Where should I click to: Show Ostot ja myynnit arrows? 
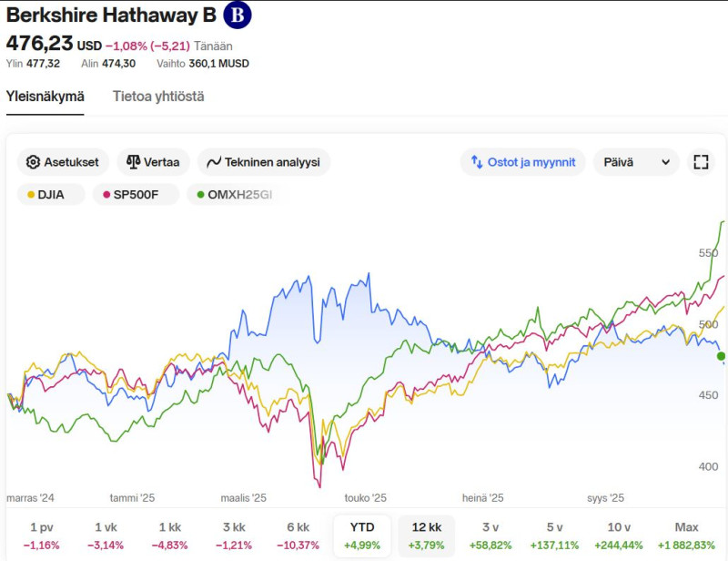coord(522,162)
